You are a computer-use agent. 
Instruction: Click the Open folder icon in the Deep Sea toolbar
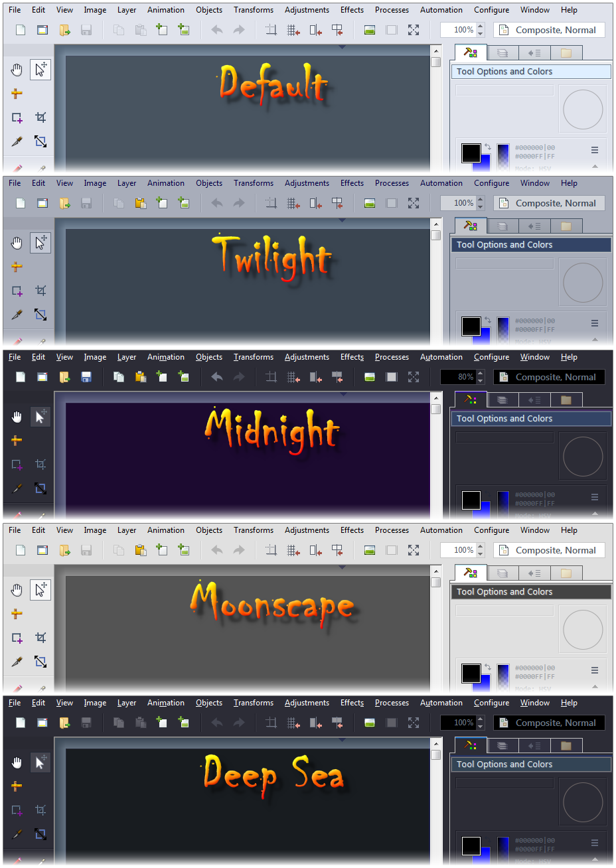[64, 723]
